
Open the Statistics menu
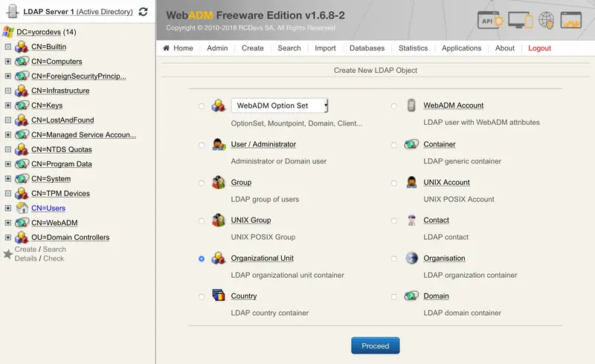[414, 48]
